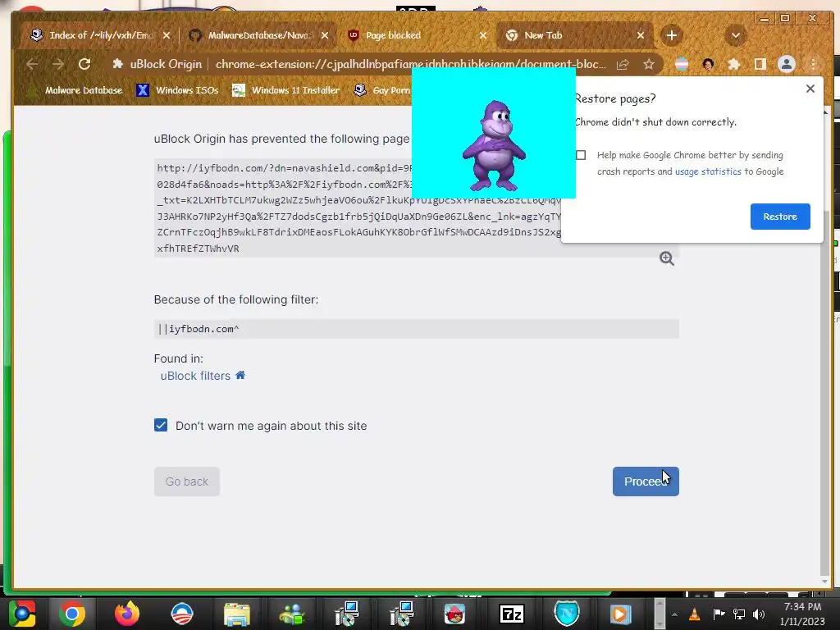Screen dimensions: 840x630
Task: Show hidden system tray icons
Action: [674, 614]
